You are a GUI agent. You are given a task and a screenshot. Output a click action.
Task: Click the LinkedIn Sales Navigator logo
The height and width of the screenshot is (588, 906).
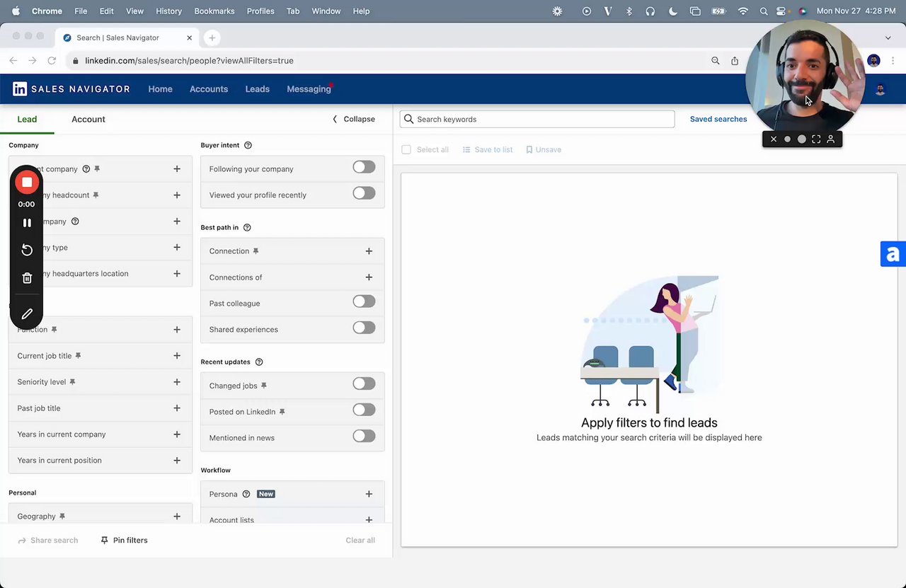pos(71,89)
